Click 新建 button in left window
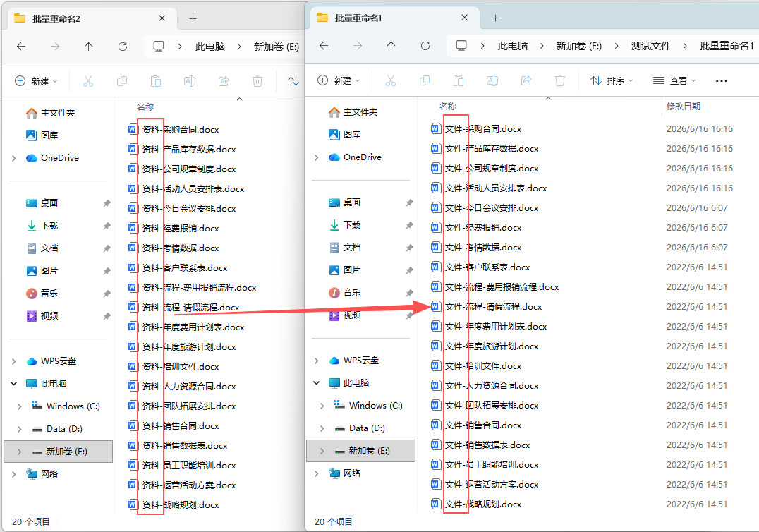The width and height of the screenshot is (759, 532). click(37, 81)
